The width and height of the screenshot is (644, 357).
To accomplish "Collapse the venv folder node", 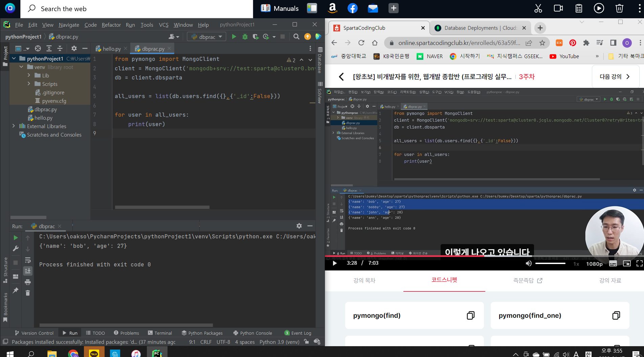I will click(x=21, y=67).
